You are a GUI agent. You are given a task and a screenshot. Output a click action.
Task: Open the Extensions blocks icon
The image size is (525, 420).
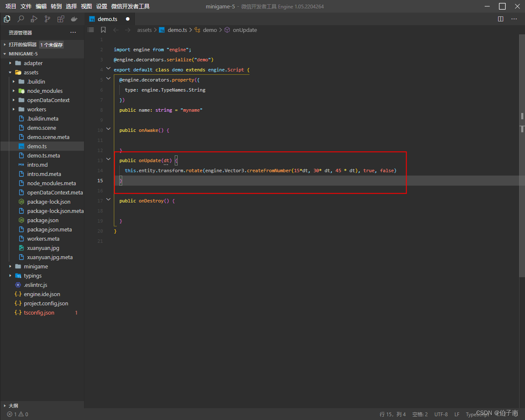pyautogui.click(x=61, y=19)
